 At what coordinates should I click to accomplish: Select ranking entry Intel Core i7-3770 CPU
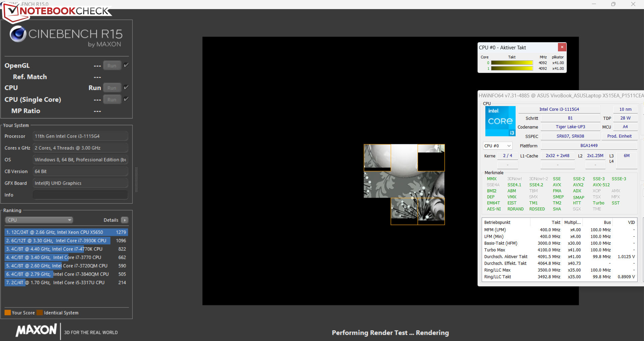(x=66, y=257)
